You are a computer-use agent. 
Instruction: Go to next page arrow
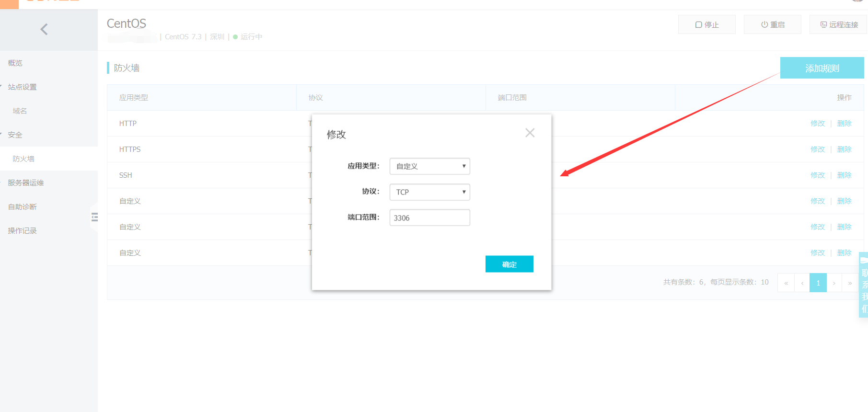pyautogui.click(x=834, y=283)
